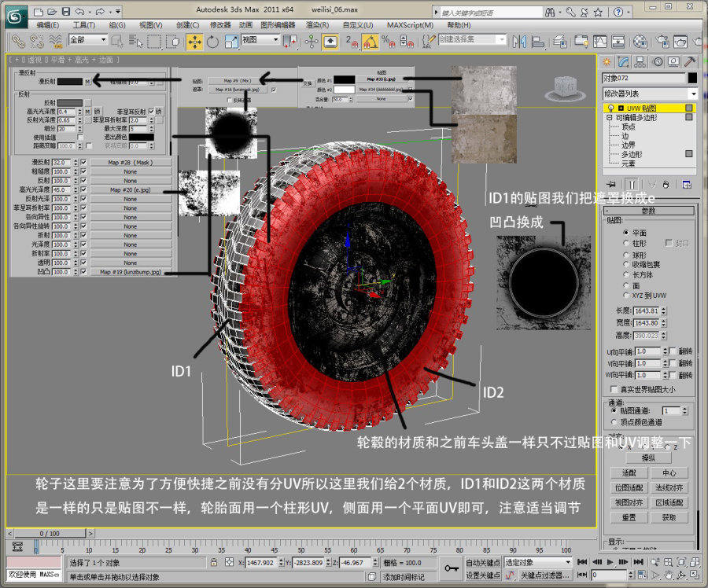
Task: Activate the Select and Rotate tool
Action: pos(212,42)
